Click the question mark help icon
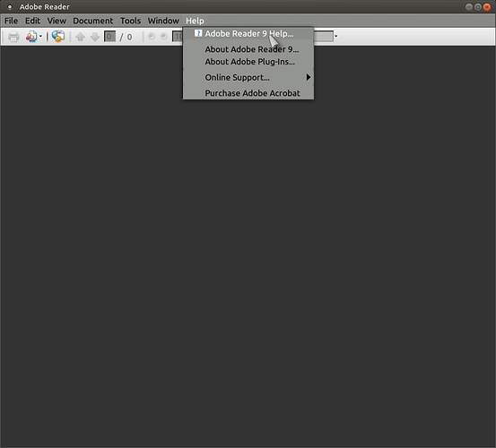The width and height of the screenshot is (496, 448). (x=198, y=33)
